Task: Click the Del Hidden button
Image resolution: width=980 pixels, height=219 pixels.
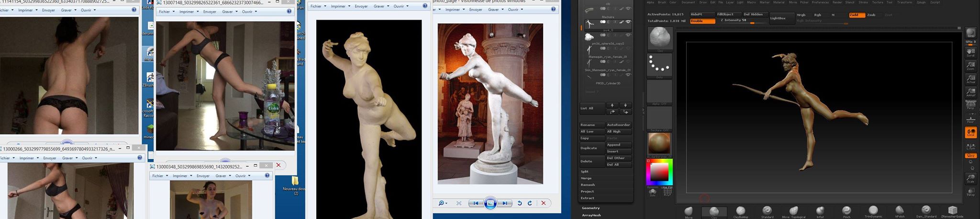Action: tap(755, 14)
